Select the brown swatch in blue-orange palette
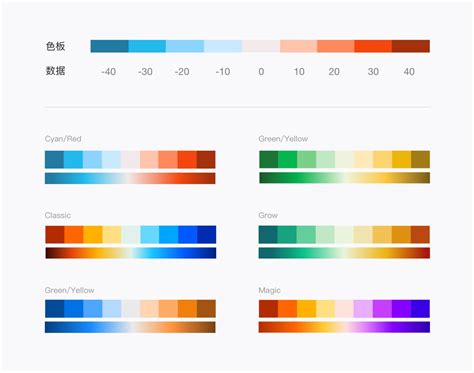 coord(206,309)
